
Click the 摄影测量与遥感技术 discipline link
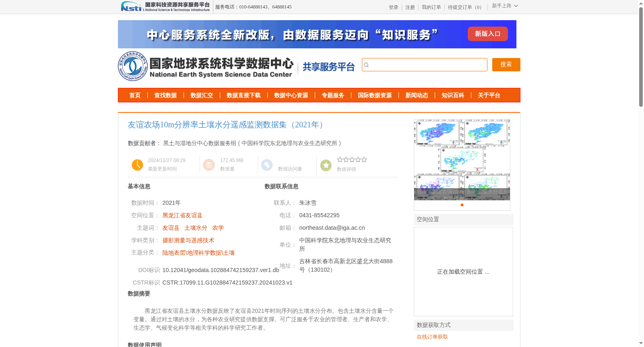pos(188,241)
